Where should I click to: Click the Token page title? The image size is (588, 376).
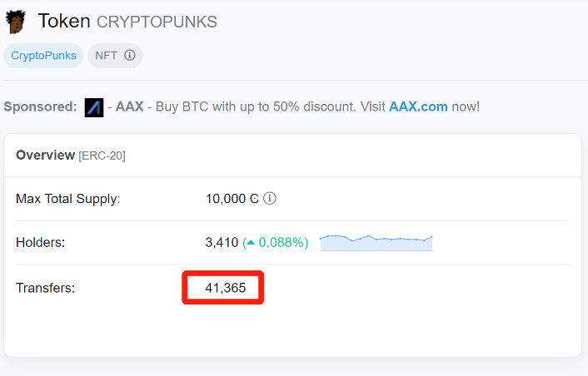tap(63, 21)
